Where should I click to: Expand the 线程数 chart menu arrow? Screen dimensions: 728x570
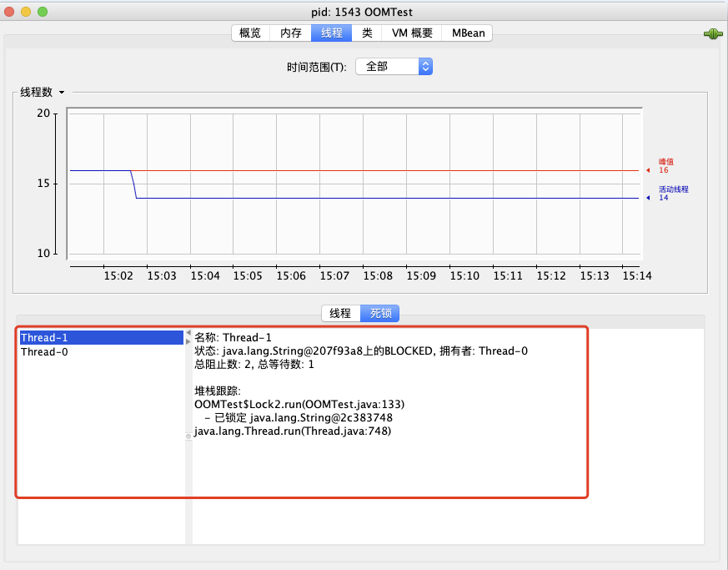pos(62,93)
